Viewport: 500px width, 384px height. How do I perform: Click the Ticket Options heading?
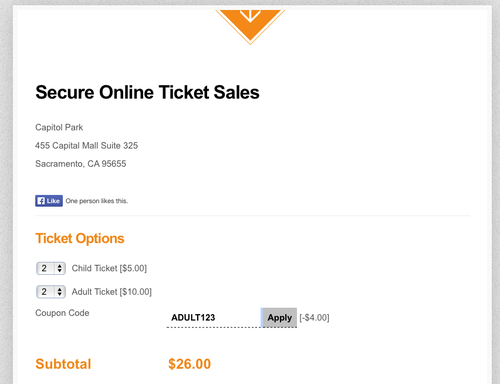point(80,238)
